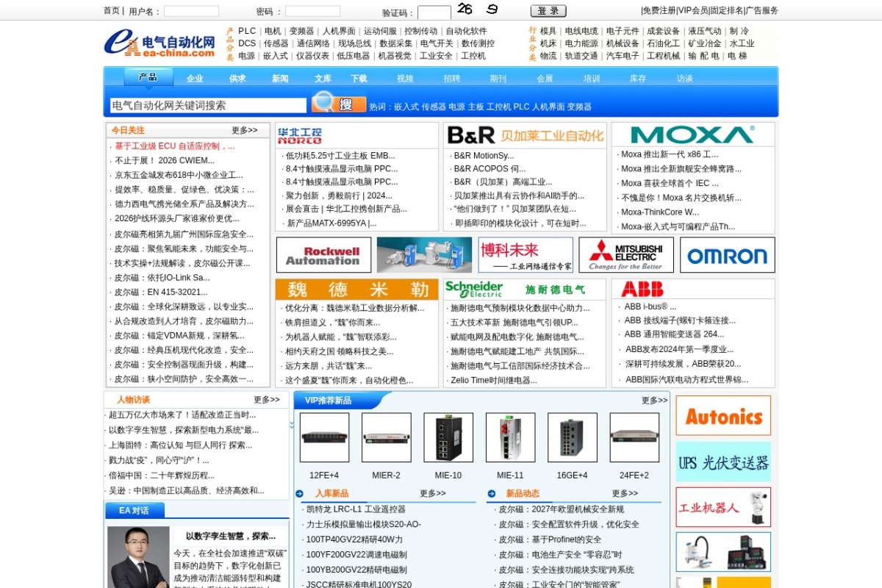Open the Norco 华北工控 logo banner

click(299, 135)
